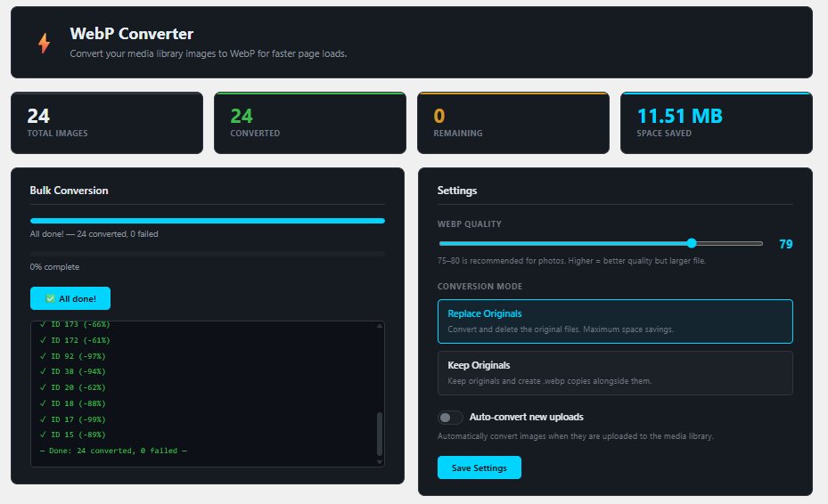Click log entry ID 172 (-61%)
The width and height of the screenshot is (828, 504).
75,340
